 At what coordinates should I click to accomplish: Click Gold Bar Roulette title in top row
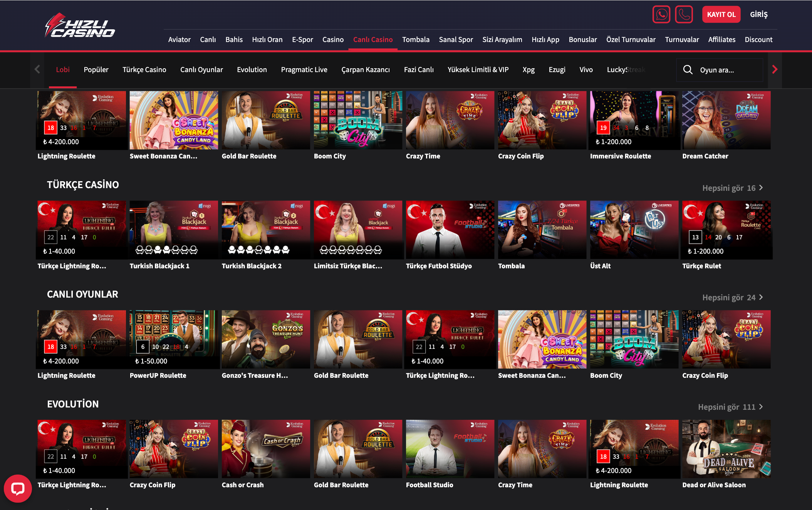249,156
